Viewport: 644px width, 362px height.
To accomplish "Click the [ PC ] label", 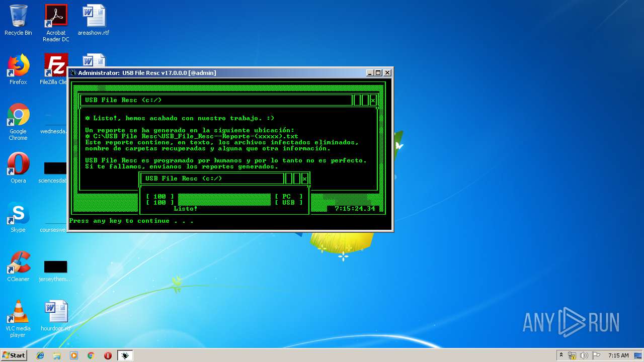I will click(289, 197).
